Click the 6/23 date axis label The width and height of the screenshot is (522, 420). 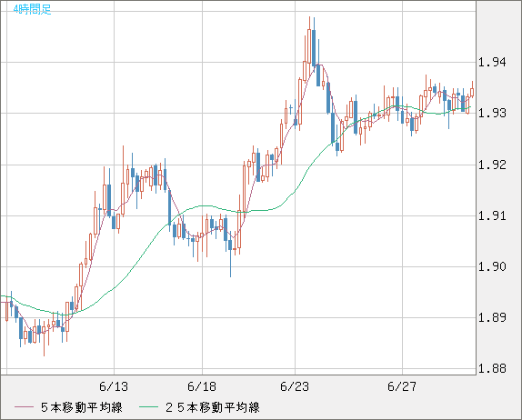(295, 386)
